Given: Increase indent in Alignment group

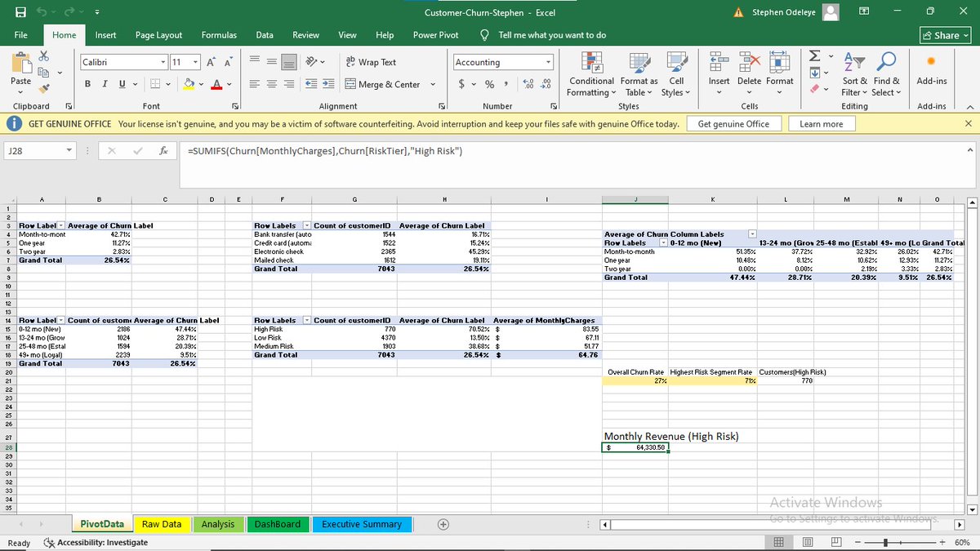Looking at the screenshot, I should tap(328, 84).
